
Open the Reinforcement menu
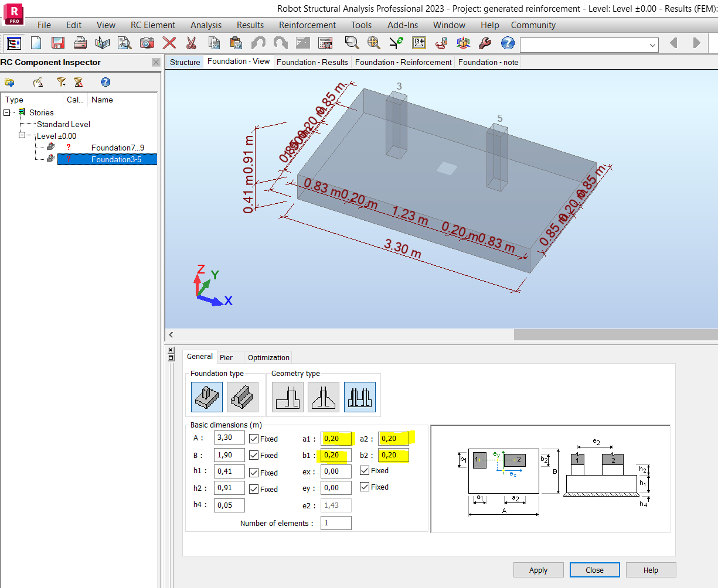coord(307,25)
